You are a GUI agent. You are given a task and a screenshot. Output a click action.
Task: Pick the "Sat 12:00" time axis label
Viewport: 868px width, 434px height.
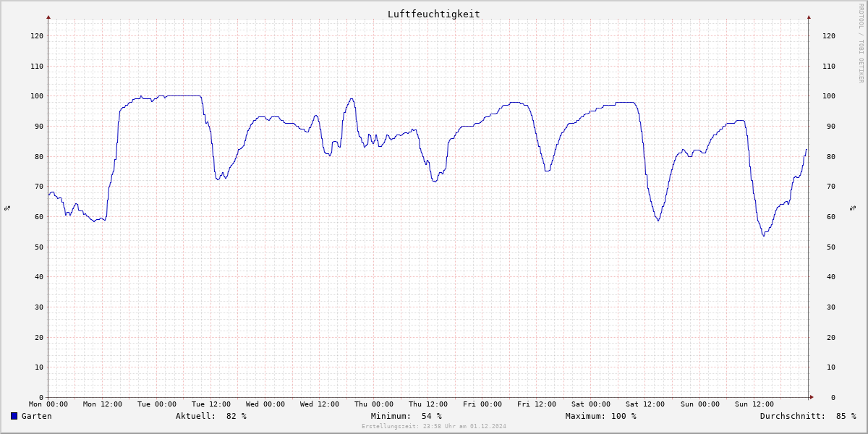pos(645,404)
